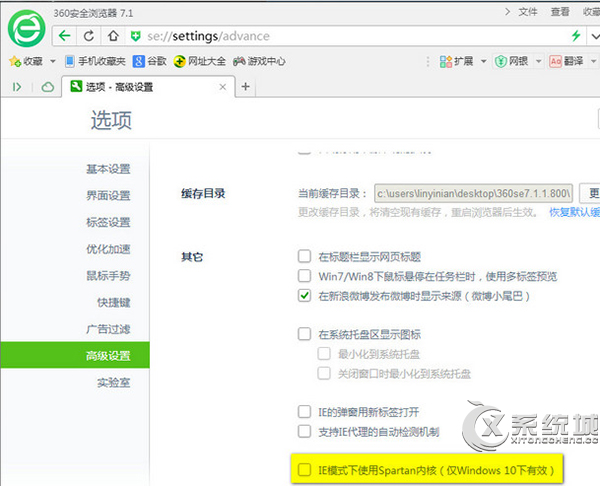
Task: Go to 鼠标手势 section
Action: pyautogui.click(x=108, y=276)
